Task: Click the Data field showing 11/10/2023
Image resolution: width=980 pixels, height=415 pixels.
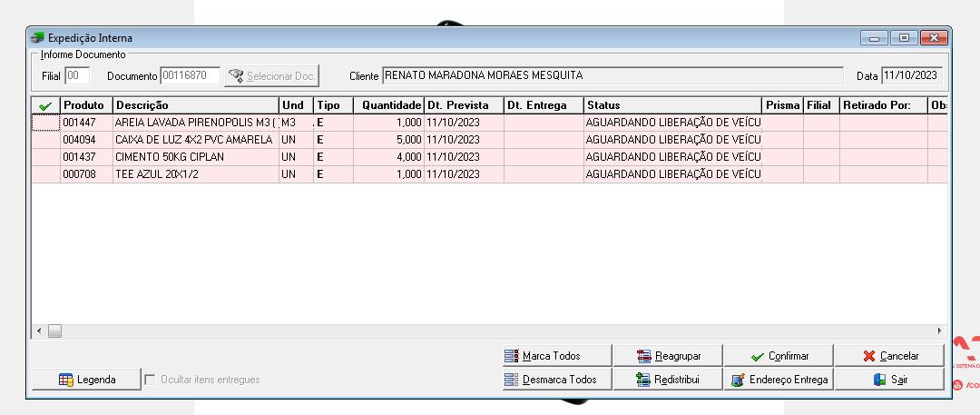Action: pos(912,75)
